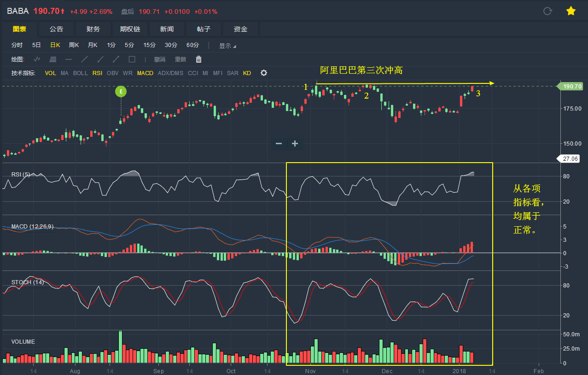The width and height of the screenshot is (588, 375).
Task: Open the 资金 capital flow tab
Action: click(240, 29)
